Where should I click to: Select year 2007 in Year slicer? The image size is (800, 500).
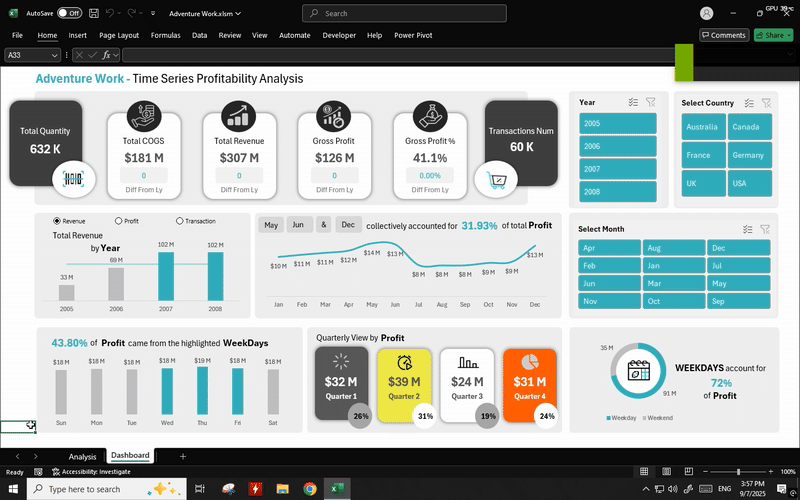[618, 169]
